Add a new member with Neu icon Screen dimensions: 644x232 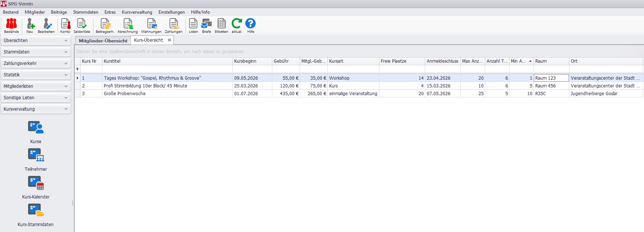tap(30, 25)
